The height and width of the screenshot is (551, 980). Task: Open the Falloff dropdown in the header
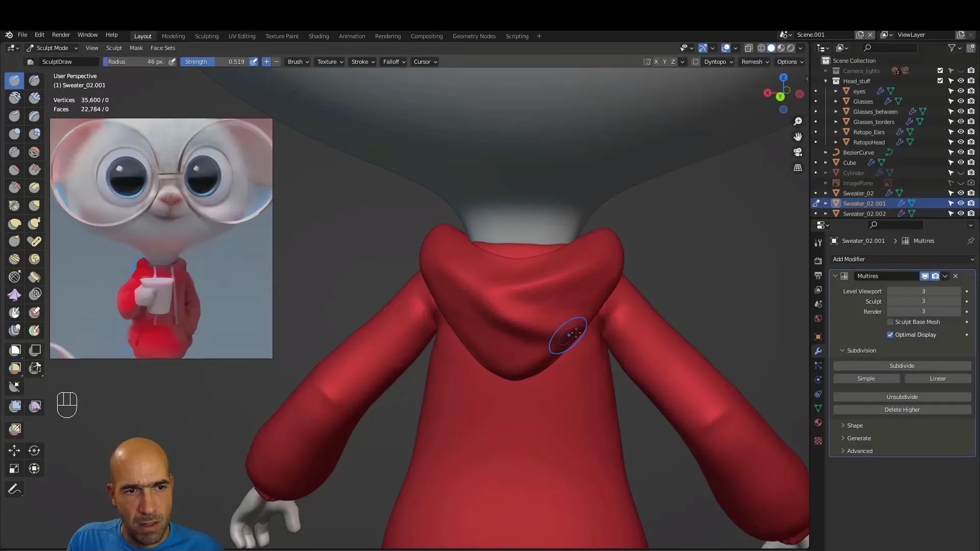click(x=394, y=61)
